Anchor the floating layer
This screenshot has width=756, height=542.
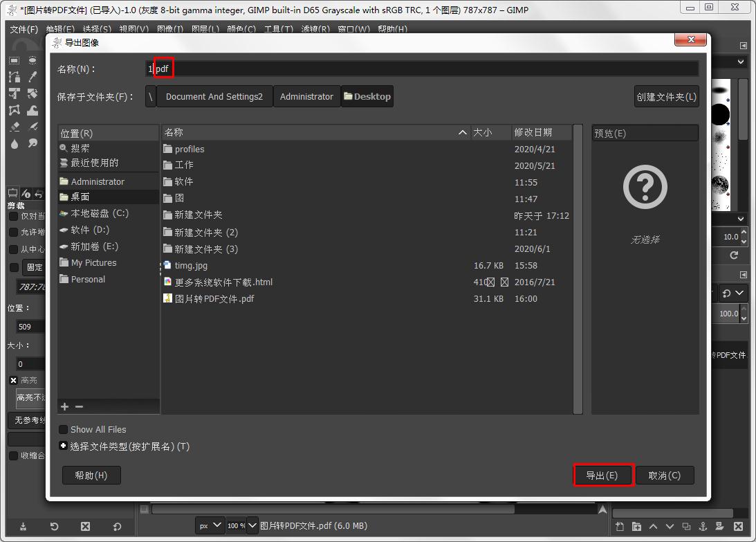(x=703, y=527)
